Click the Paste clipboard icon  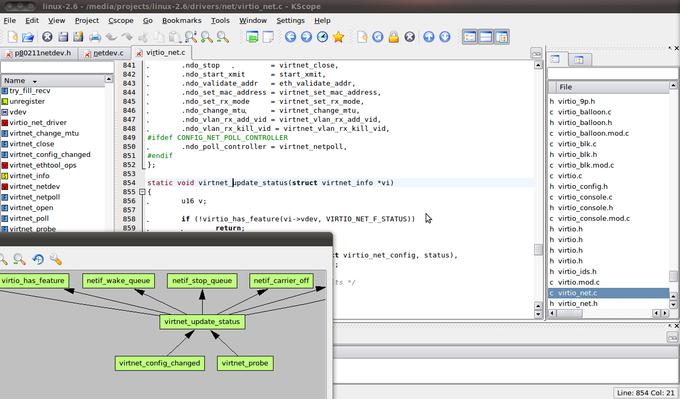tap(175, 37)
